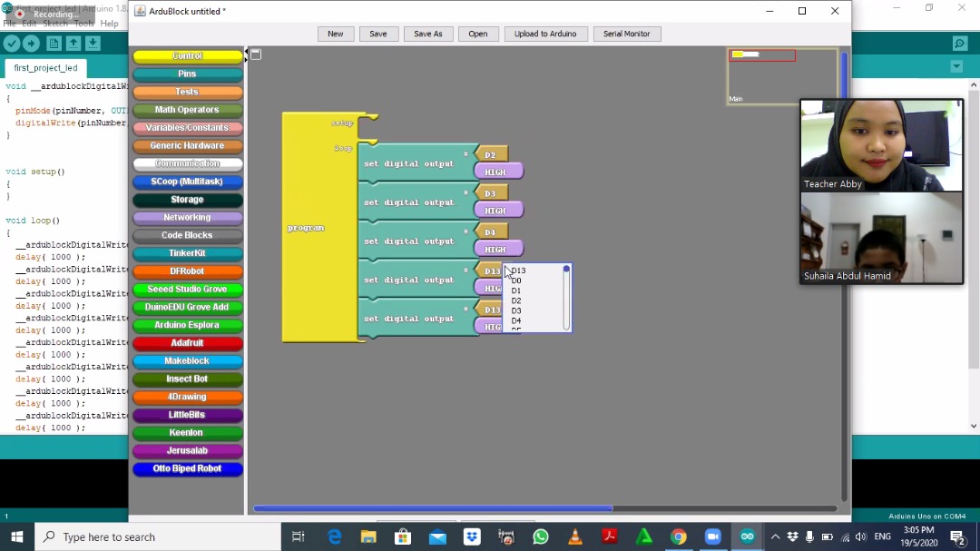
Task: Click the Arduino IDE Save sketch icon
Action: [x=93, y=44]
